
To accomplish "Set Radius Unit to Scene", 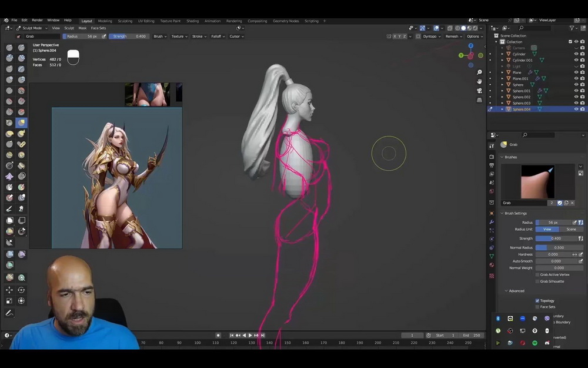I will point(571,229).
